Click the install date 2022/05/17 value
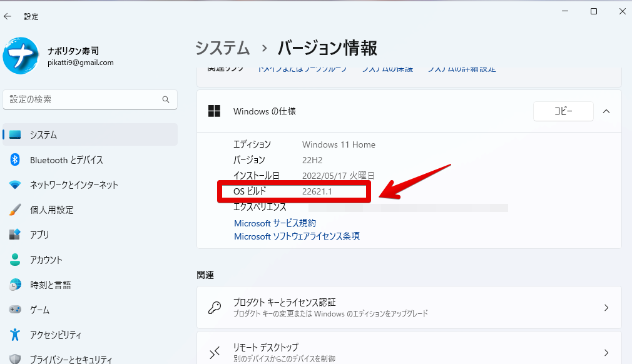Screen dimensions: 632x364 point(338,176)
